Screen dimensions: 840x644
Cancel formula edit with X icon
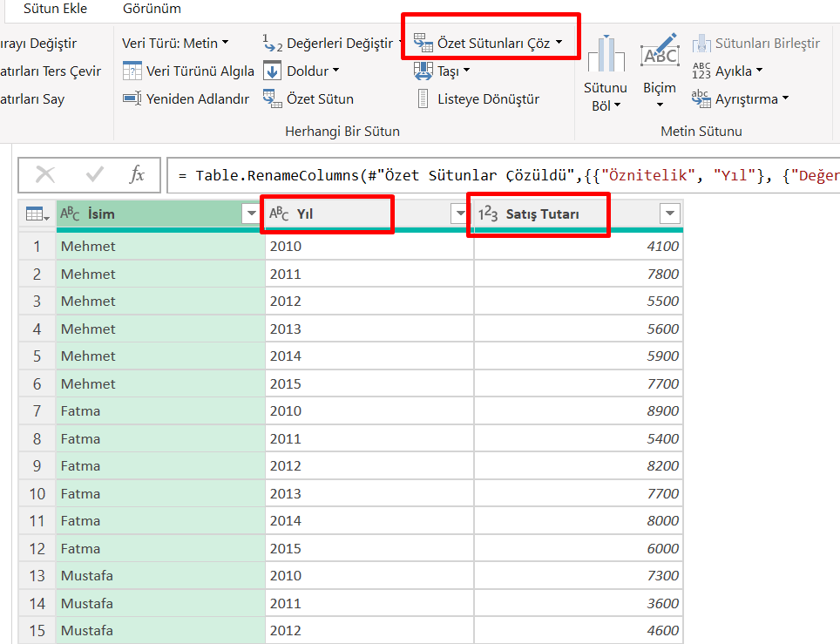click(x=45, y=174)
